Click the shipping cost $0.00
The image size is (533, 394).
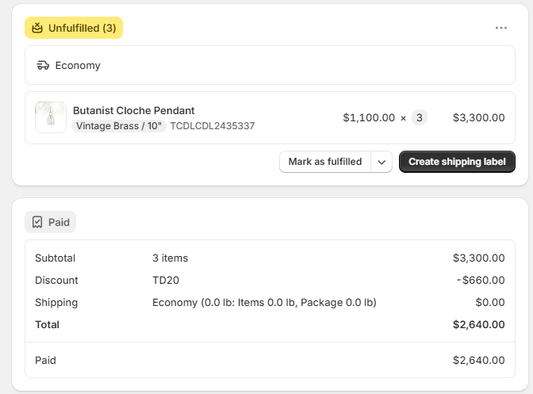click(490, 302)
